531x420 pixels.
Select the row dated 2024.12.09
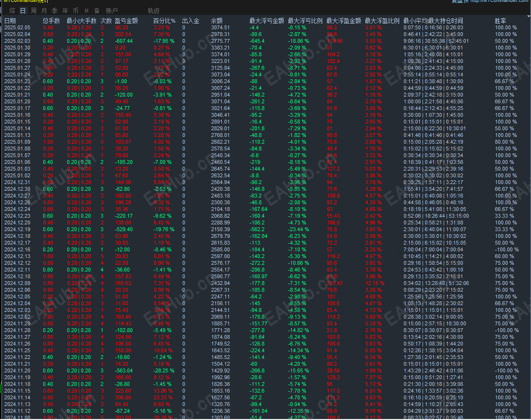coord(265,283)
